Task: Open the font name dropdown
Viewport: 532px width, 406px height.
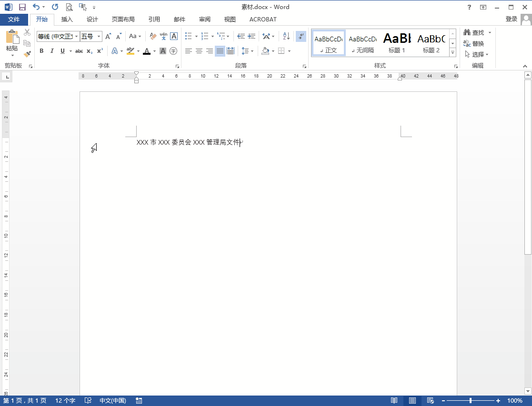Action: click(76, 37)
